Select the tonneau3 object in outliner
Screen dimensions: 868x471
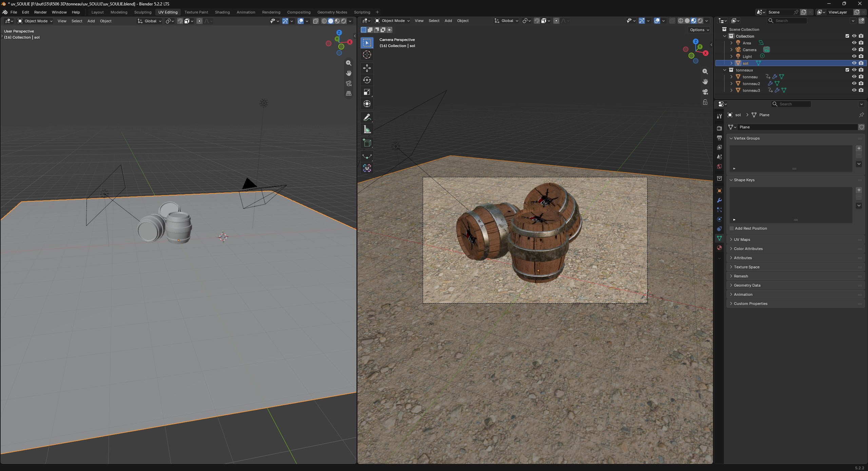click(751, 90)
